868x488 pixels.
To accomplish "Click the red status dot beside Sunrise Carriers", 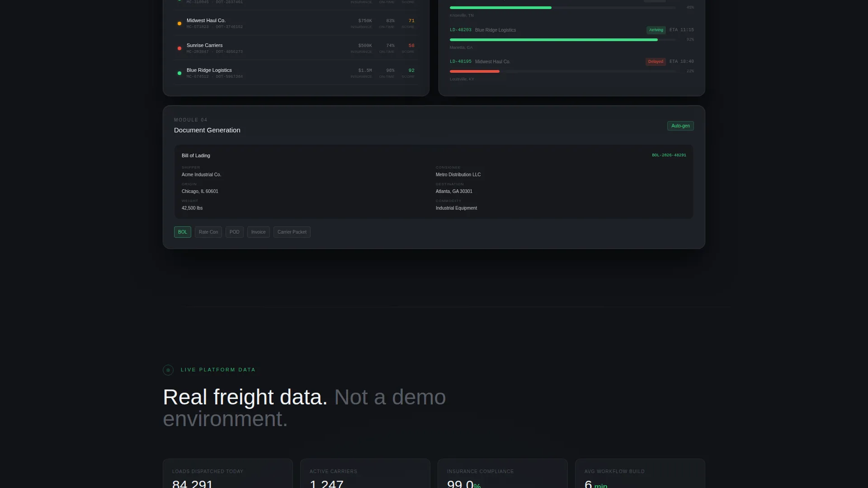I will (x=179, y=48).
